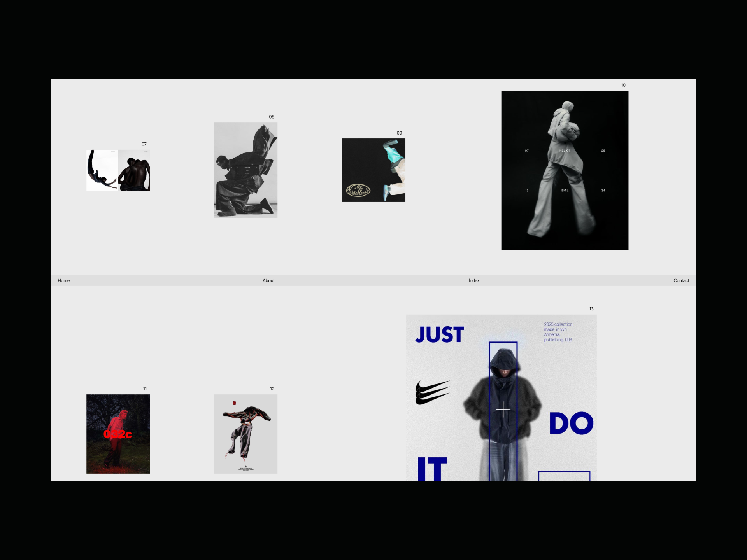747x560 pixels.
Task: Click the number label 10
Action: click(623, 85)
